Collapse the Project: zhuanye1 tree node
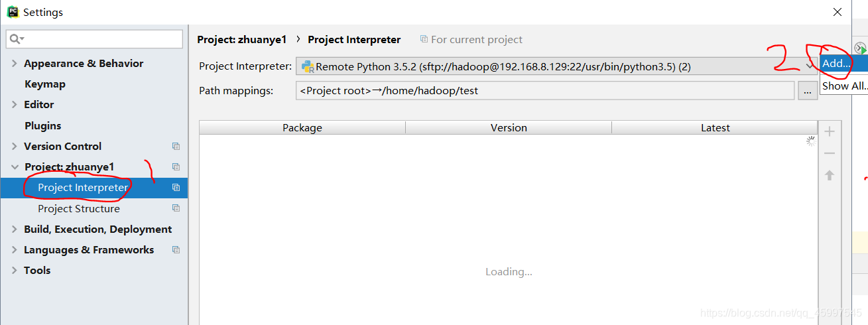Image resolution: width=868 pixels, height=325 pixels. pyautogui.click(x=15, y=167)
